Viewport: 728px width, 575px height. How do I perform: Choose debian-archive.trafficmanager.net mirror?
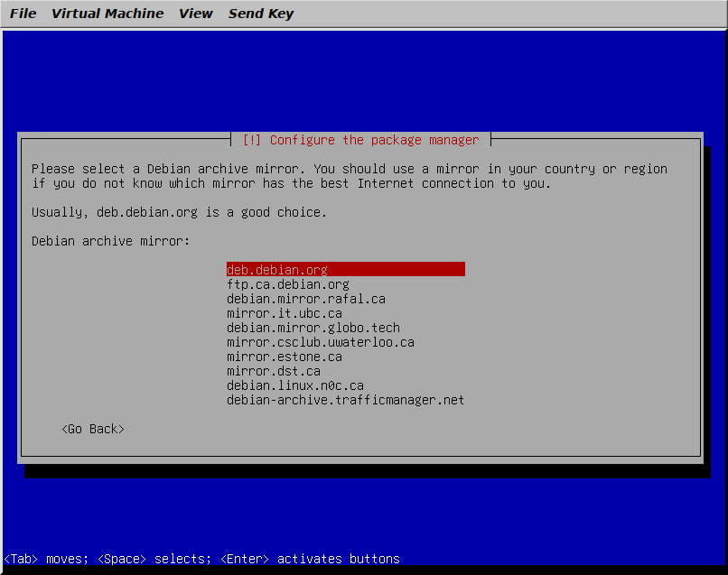(x=345, y=400)
